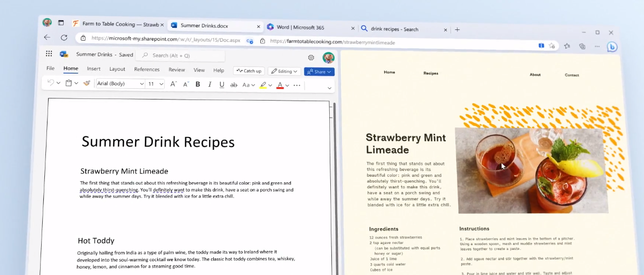Open the Recipes link on the website
Image resolution: width=644 pixels, height=275 pixels.
coord(431,73)
